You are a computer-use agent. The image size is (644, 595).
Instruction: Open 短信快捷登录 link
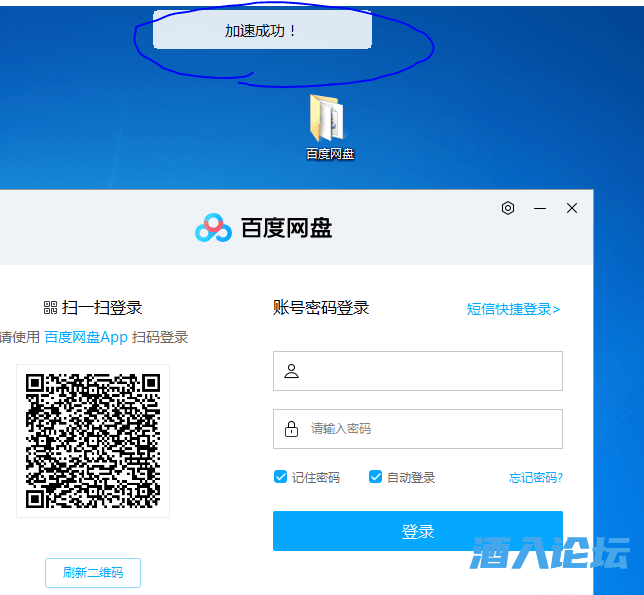click(513, 309)
